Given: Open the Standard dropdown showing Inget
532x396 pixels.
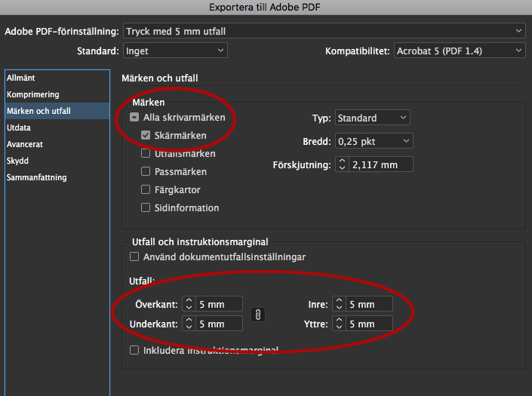Looking at the screenshot, I should pyautogui.click(x=175, y=51).
